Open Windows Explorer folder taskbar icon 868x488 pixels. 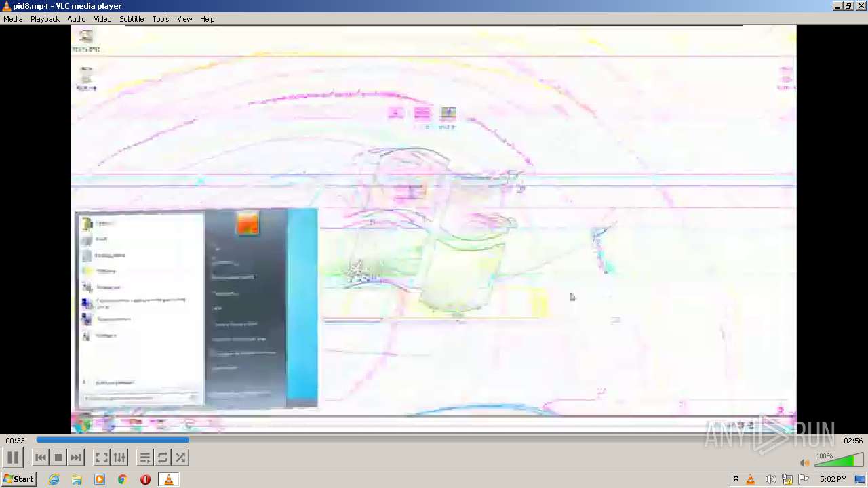(77, 479)
